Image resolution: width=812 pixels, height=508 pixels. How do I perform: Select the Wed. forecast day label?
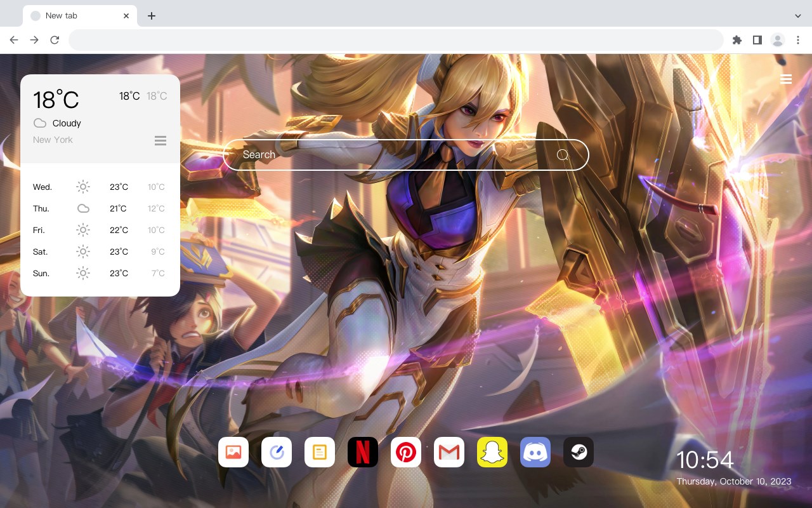(43, 187)
